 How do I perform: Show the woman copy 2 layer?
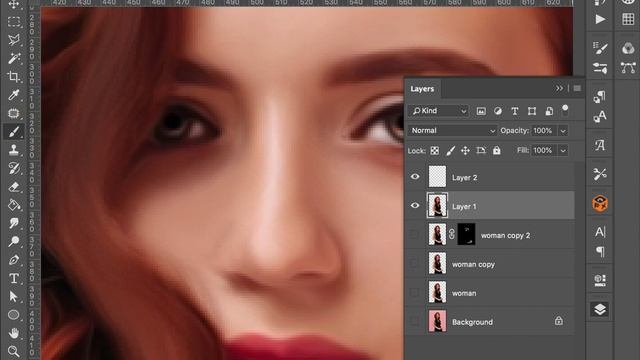click(x=415, y=235)
